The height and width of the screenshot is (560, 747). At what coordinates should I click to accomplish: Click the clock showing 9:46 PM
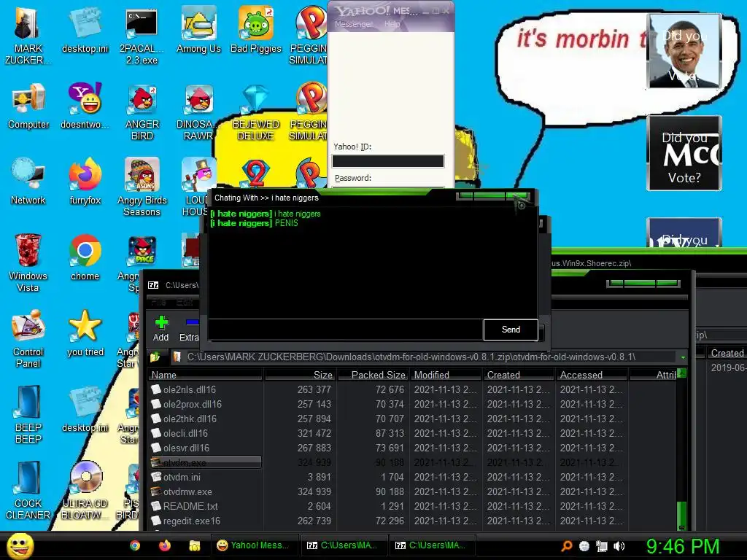click(x=683, y=546)
